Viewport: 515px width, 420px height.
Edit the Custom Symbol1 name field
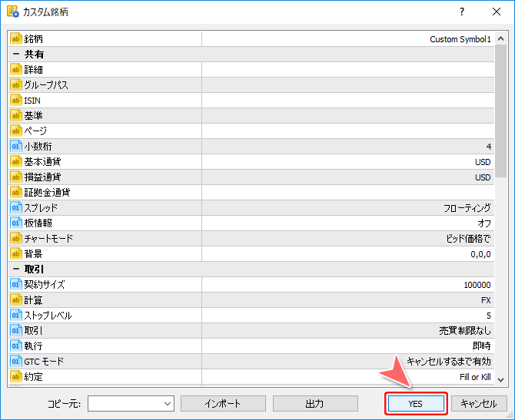(460, 38)
